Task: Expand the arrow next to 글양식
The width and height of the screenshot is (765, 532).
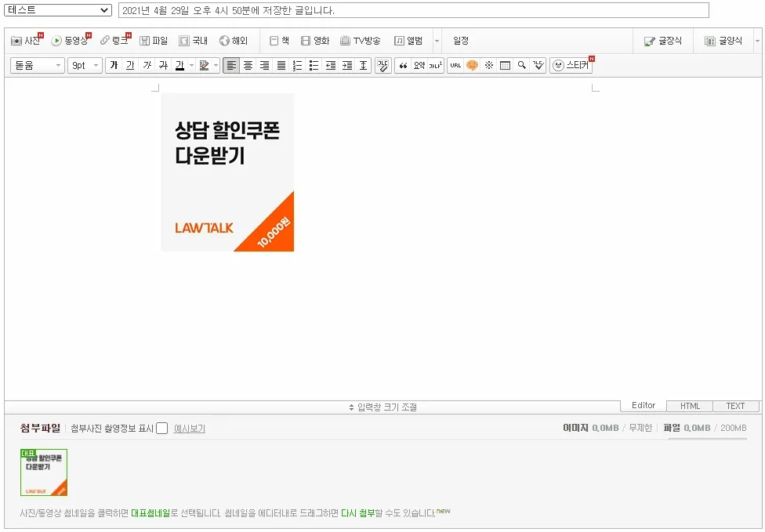Action: coord(757,41)
